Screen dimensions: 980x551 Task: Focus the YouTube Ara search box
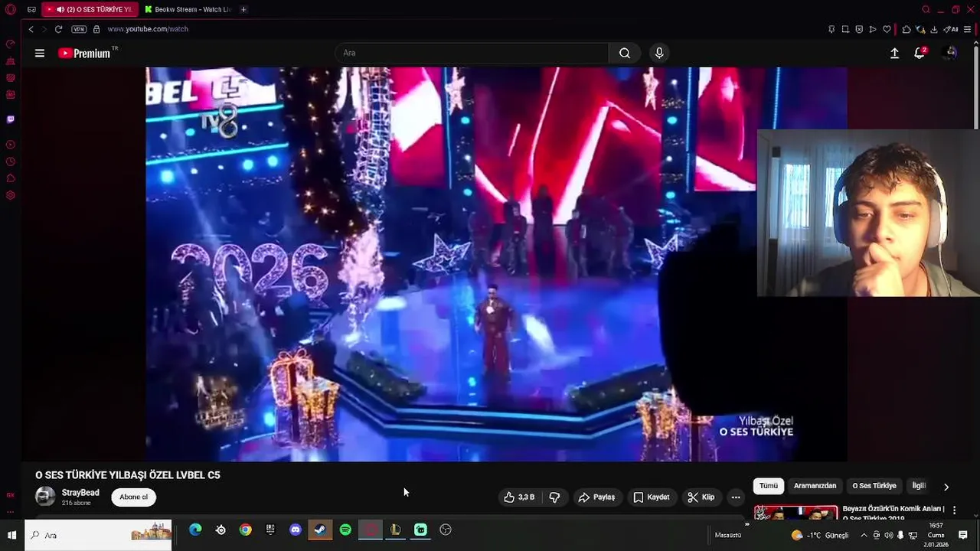472,53
